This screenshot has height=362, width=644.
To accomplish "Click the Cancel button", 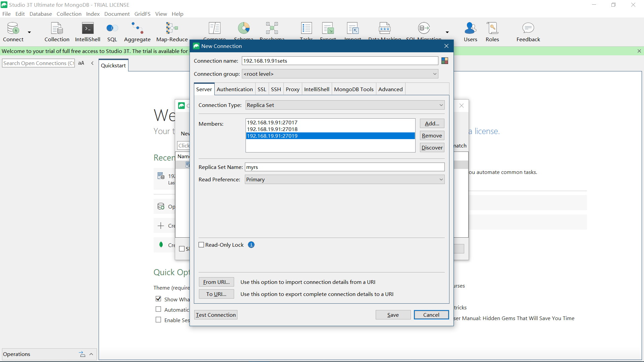I will (431, 315).
